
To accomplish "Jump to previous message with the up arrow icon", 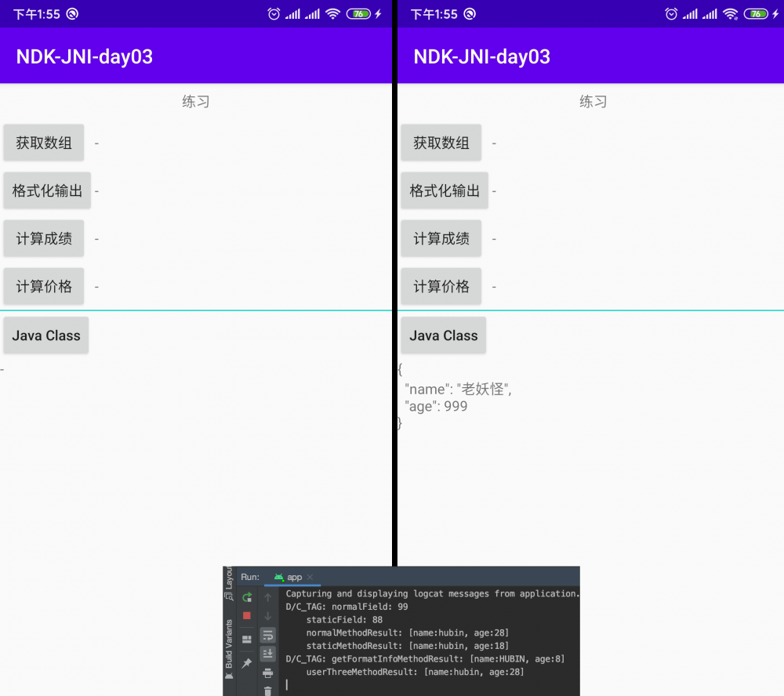I will (267, 596).
